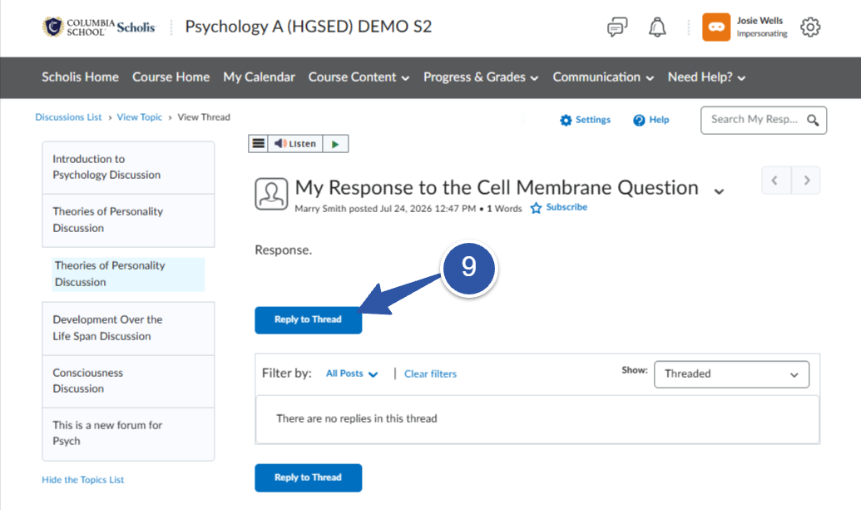Select Development Over the Life Span Discussion
The width and height of the screenshot is (861, 510).
coord(128,328)
